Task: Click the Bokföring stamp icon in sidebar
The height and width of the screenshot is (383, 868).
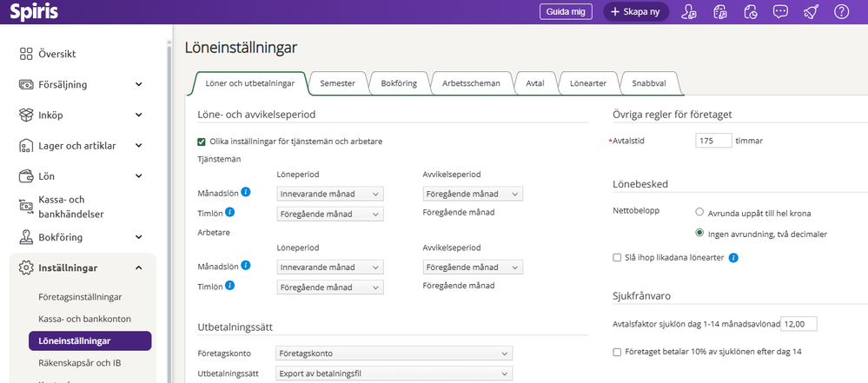Action: point(26,237)
